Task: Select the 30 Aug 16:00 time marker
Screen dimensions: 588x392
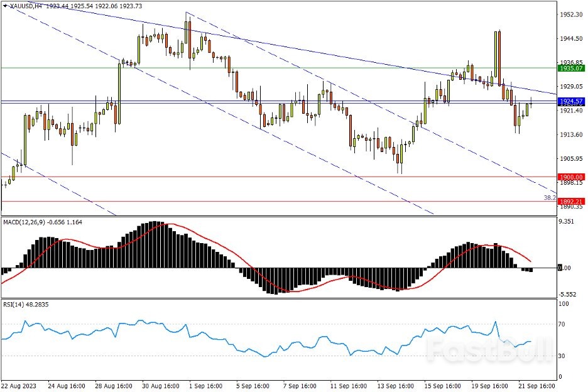Action: coord(161,385)
